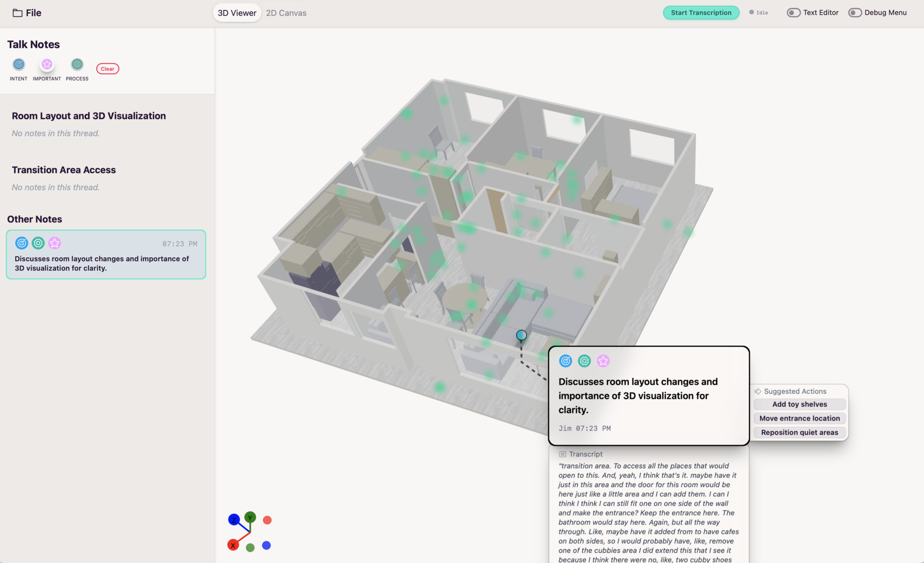Click the note pin marker in 3D view
This screenshot has height=563, width=924.
click(x=521, y=335)
